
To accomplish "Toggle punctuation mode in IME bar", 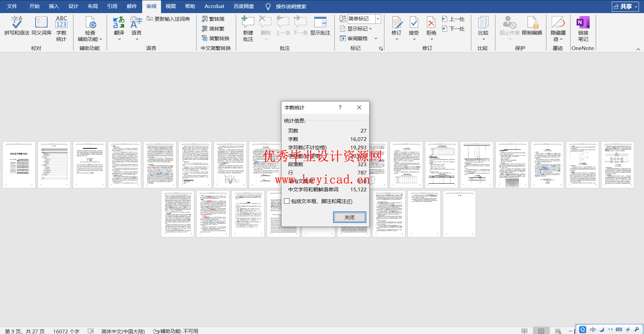I will [x=610, y=330].
